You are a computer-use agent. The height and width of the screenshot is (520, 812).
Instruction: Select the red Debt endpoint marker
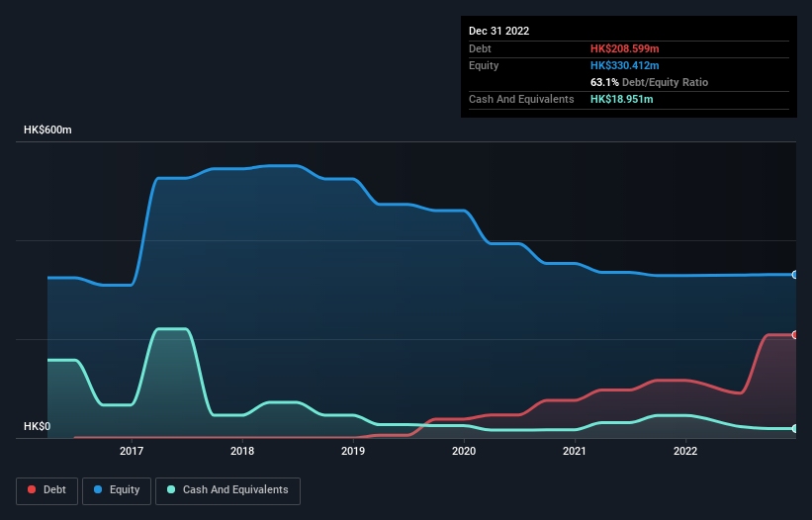795,335
